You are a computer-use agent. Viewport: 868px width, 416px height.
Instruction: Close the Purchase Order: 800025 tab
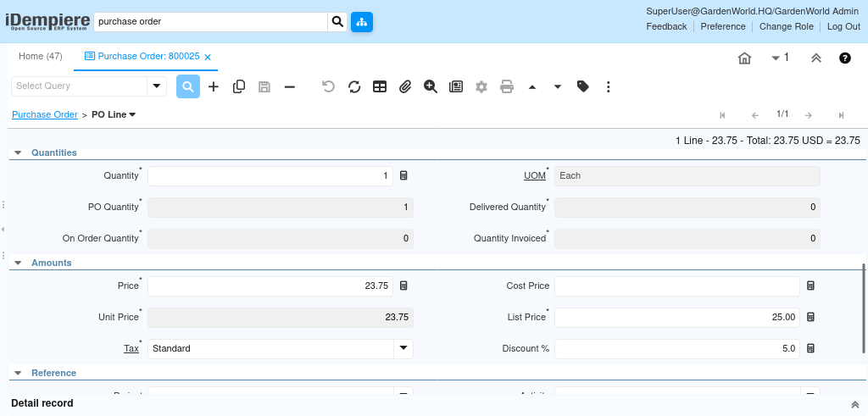208,58
